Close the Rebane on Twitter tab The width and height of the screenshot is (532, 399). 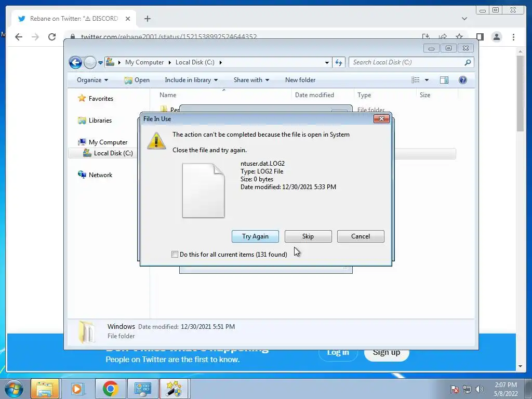(128, 19)
